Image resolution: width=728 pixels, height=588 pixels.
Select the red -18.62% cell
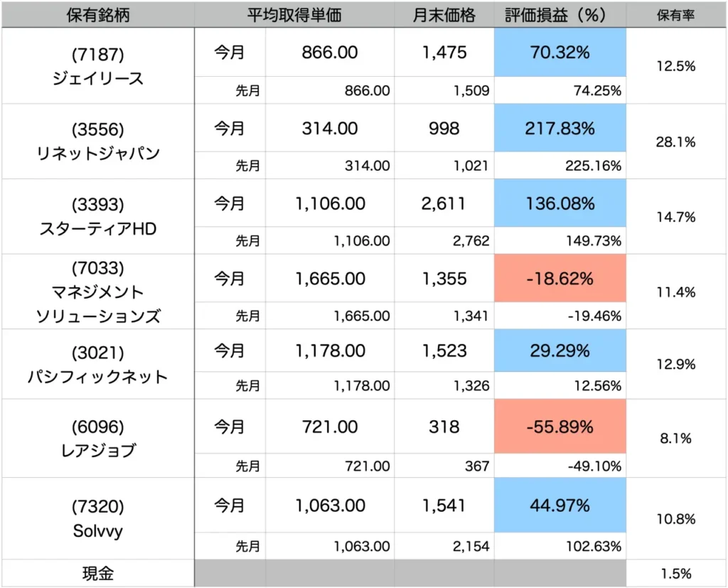click(x=560, y=279)
